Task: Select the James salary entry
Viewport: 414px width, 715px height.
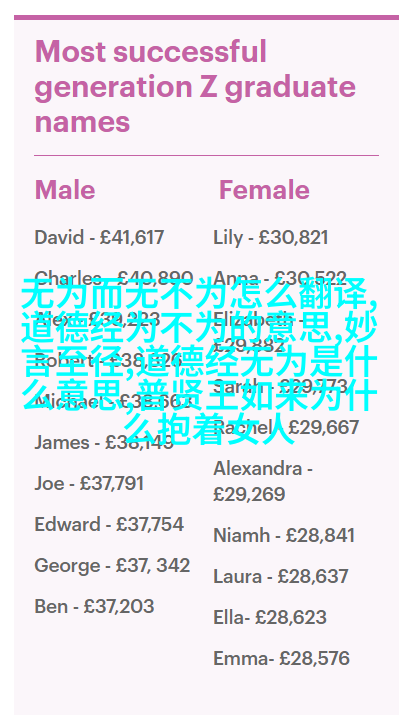Action: tap(104, 442)
